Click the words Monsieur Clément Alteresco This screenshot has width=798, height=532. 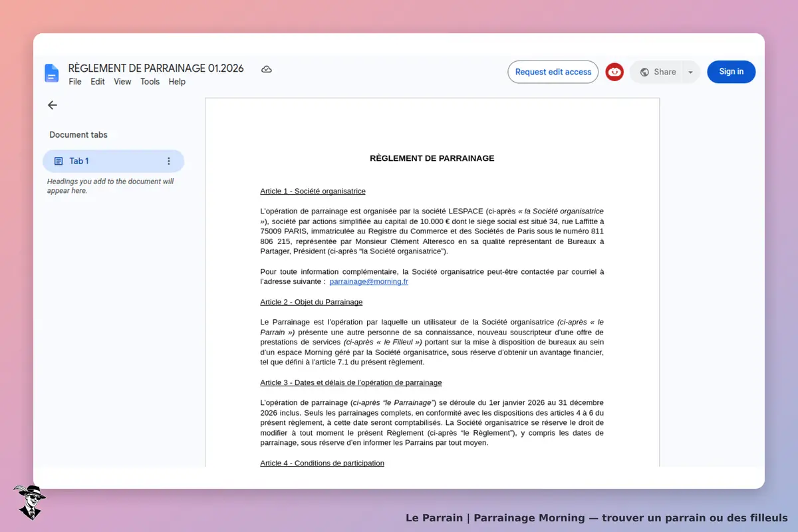tap(406, 241)
